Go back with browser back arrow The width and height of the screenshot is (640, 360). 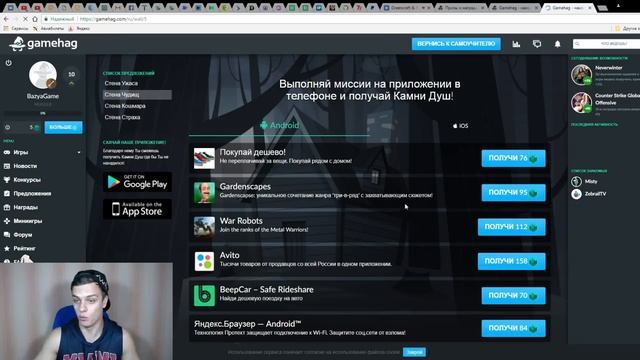tap(6, 19)
